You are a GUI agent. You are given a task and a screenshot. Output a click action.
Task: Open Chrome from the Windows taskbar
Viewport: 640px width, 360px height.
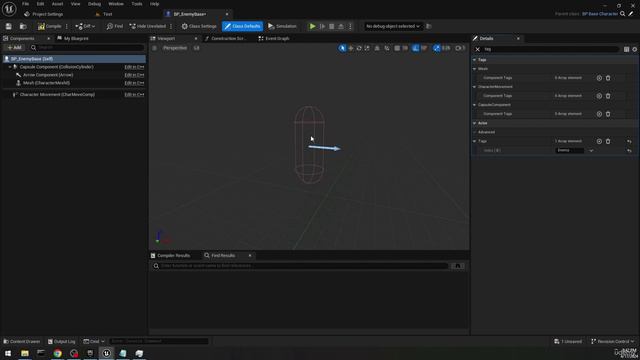[x=58, y=353]
